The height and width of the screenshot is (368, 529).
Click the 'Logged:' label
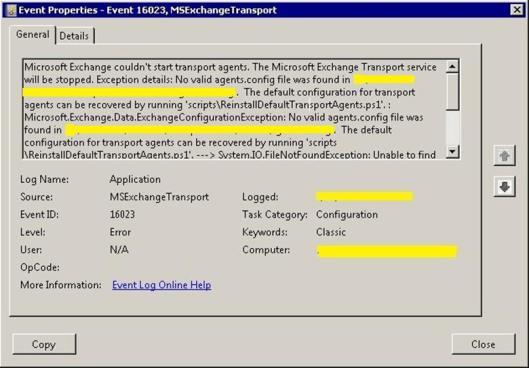(x=260, y=197)
